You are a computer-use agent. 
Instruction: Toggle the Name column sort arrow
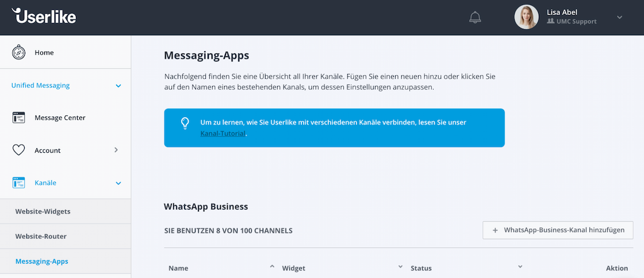coord(271,267)
